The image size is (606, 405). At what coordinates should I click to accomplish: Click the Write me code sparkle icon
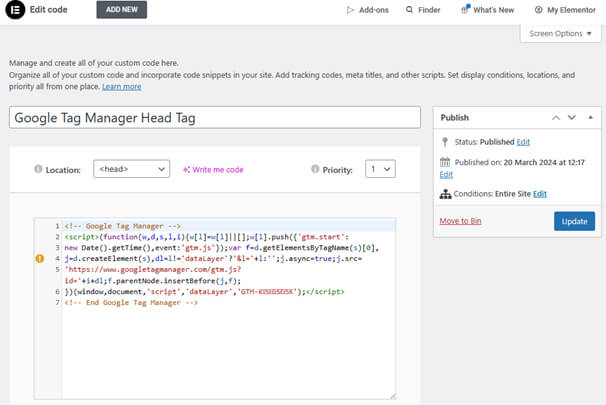coord(186,170)
